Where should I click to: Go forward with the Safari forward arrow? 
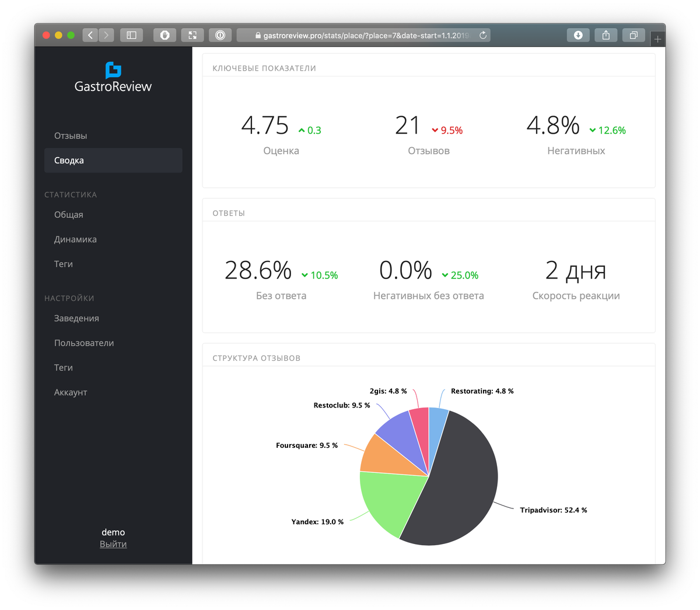coord(106,35)
